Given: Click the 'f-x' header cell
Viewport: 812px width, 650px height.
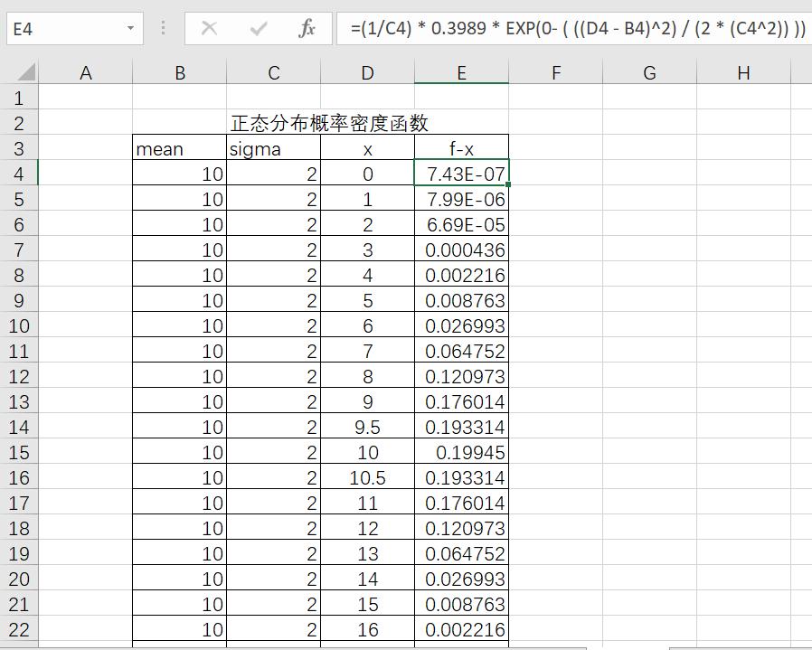Looking at the screenshot, I should point(461,149).
